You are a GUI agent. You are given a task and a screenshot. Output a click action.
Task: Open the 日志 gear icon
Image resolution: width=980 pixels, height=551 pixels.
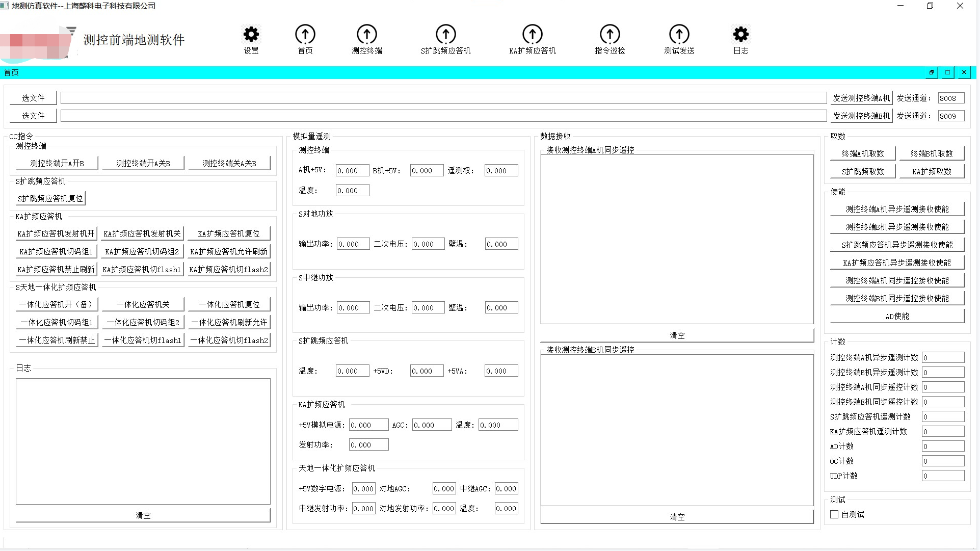click(x=740, y=35)
